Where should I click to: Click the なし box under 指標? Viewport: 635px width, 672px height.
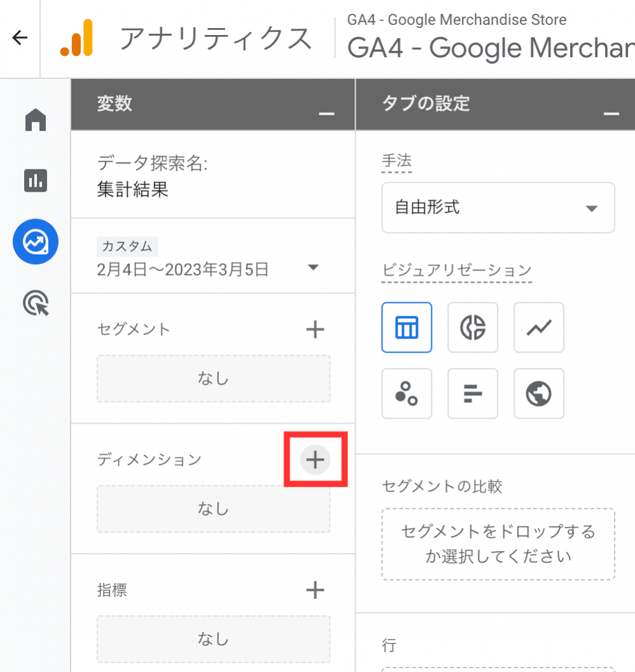tap(213, 639)
